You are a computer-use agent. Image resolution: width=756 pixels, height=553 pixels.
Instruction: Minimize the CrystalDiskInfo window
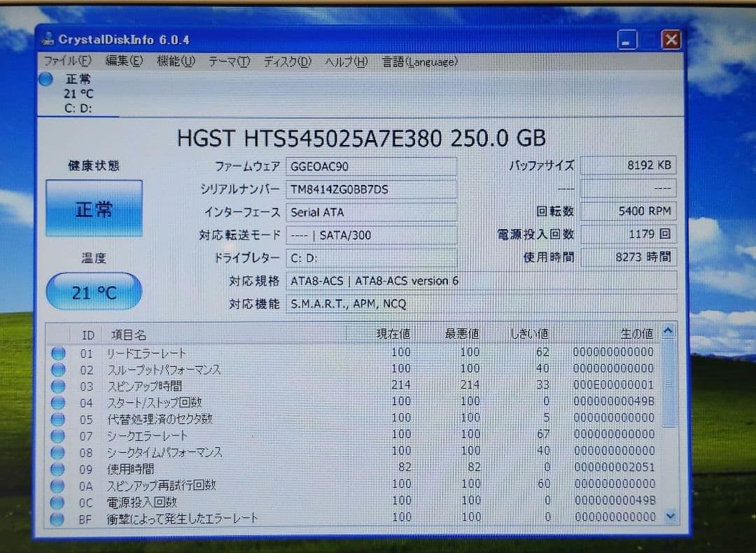click(626, 40)
